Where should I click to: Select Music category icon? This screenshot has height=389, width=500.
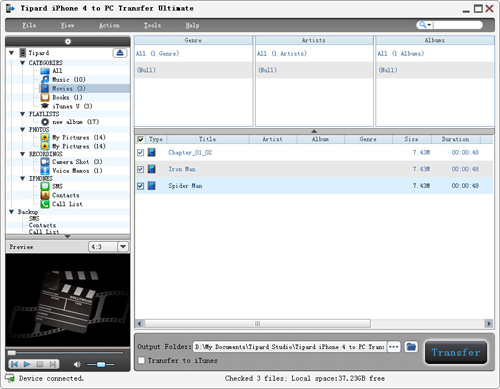(45, 79)
